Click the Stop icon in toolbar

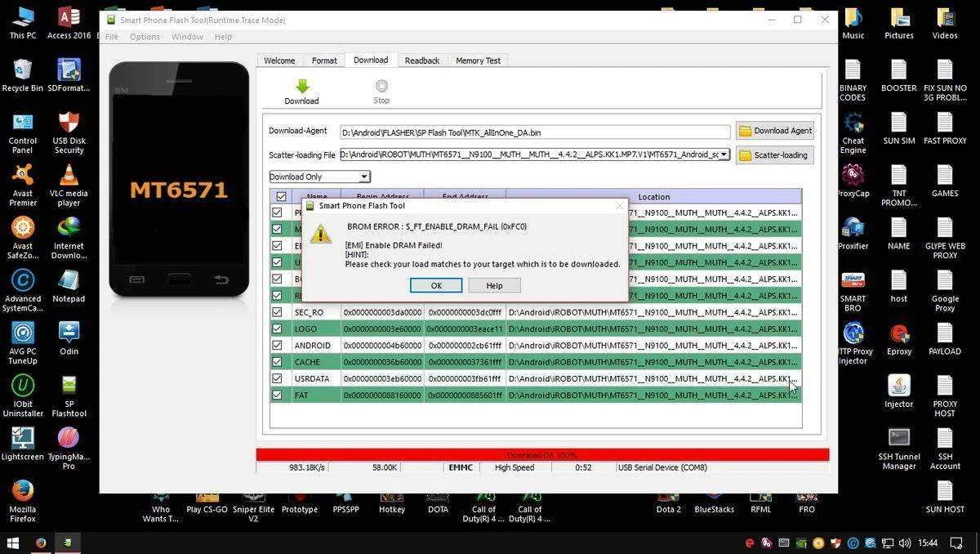(381, 86)
